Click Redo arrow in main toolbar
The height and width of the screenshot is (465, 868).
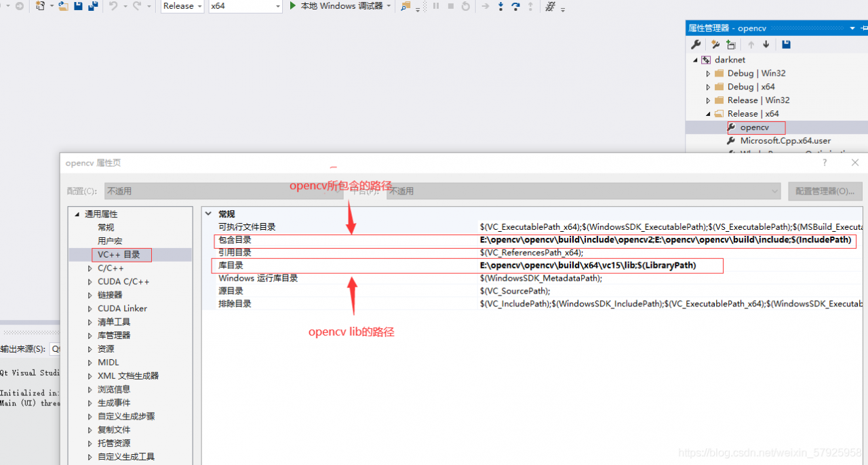(x=138, y=6)
